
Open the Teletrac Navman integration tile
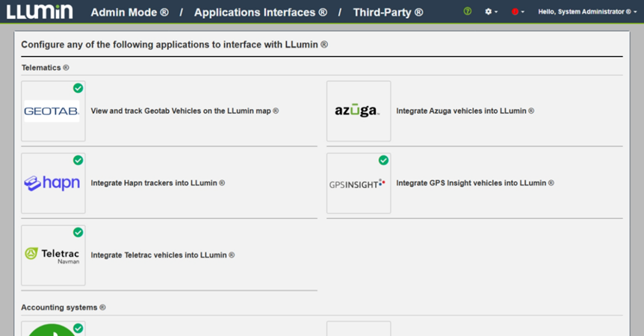click(x=53, y=255)
